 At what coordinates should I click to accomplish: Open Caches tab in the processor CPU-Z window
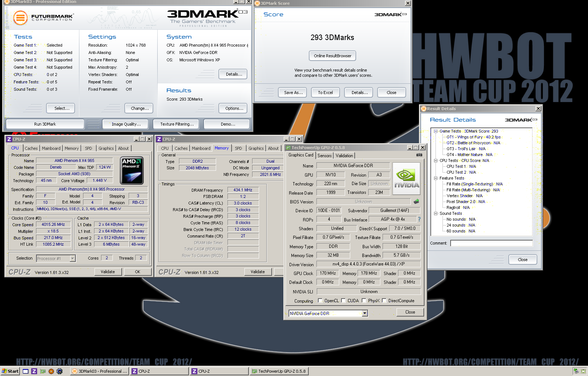[x=31, y=148]
